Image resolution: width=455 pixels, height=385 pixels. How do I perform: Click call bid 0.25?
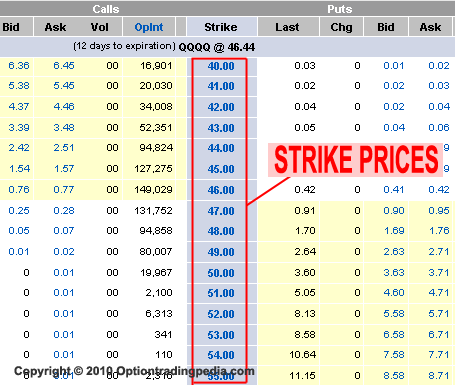[x=19, y=211]
